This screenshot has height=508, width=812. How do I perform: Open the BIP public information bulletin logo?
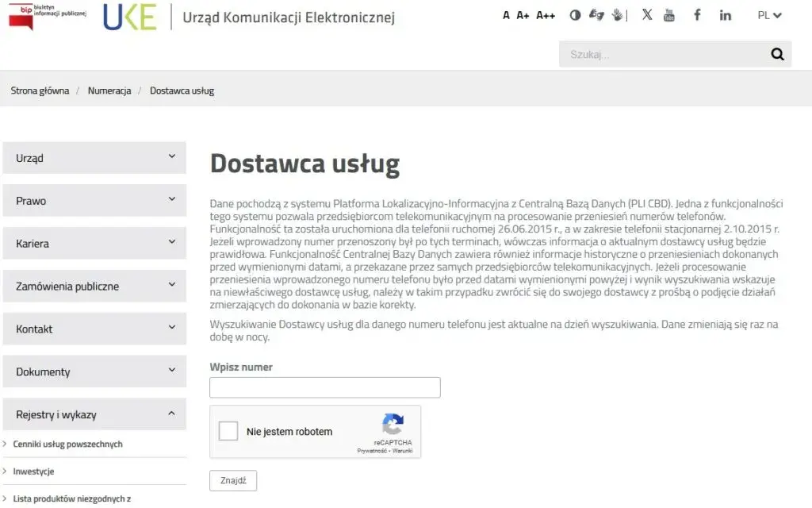pos(47,16)
